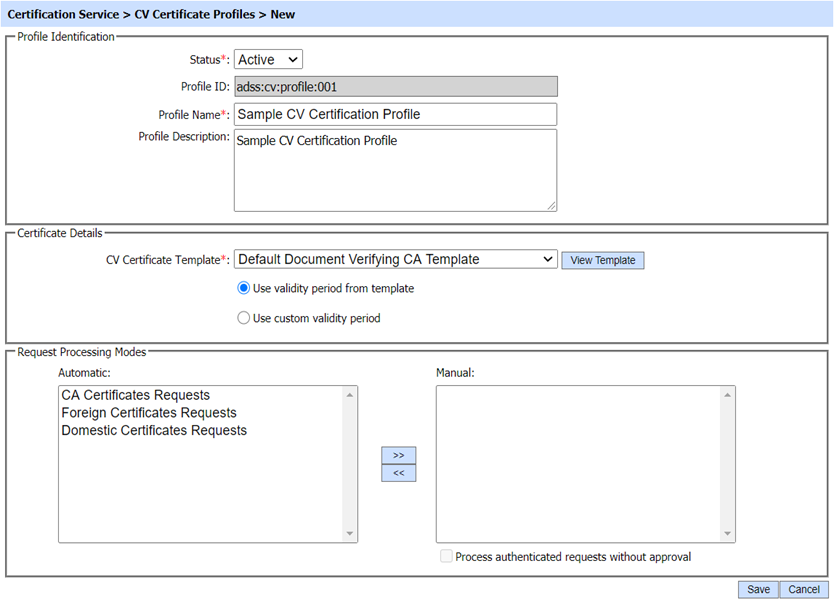Select 'Use custom validity period' radio button
The image size is (834, 600).
coord(244,318)
